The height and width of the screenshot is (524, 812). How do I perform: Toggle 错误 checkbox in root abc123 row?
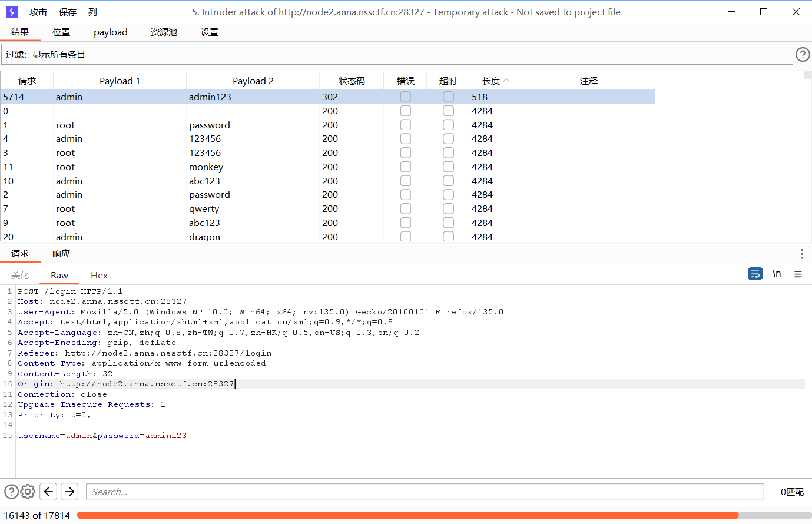(x=406, y=223)
